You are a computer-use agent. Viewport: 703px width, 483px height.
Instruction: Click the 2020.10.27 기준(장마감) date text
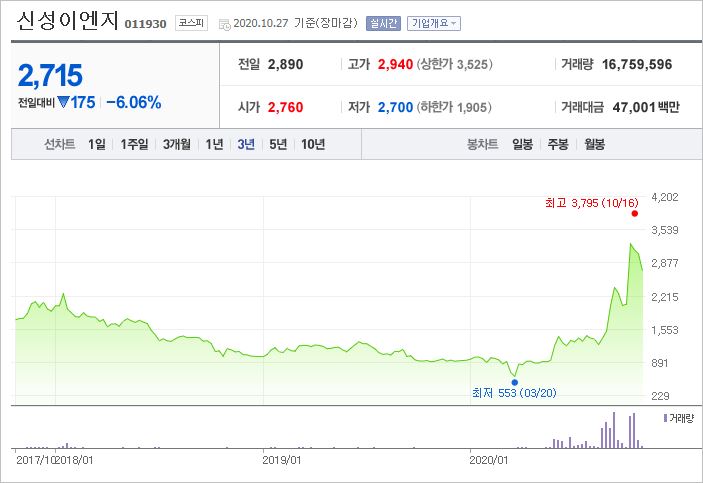(x=296, y=23)
